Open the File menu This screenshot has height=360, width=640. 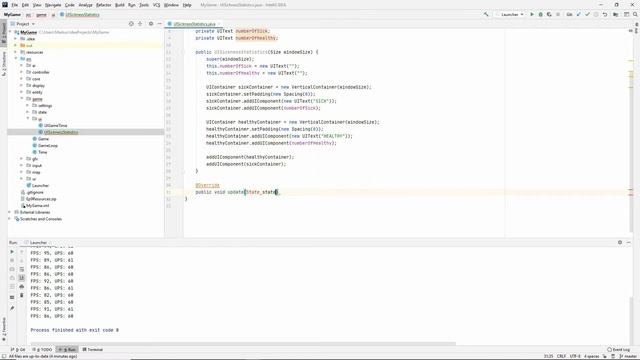tap(14, 5)
